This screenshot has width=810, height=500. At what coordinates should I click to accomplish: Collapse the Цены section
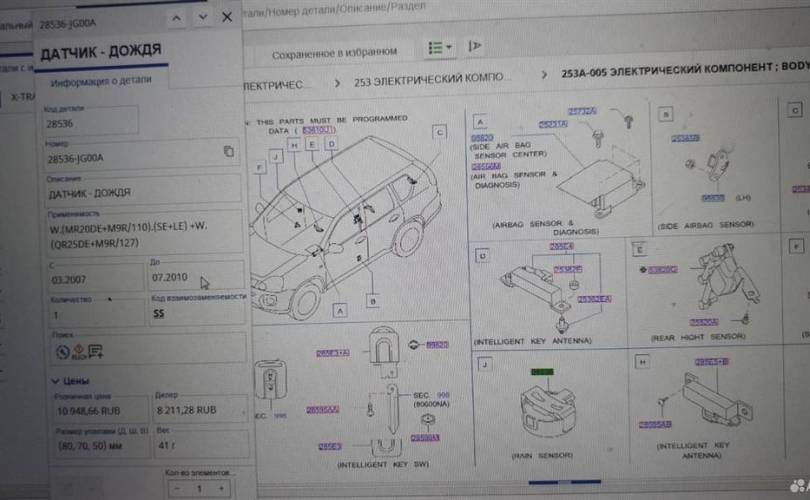[x=54, y=381]
